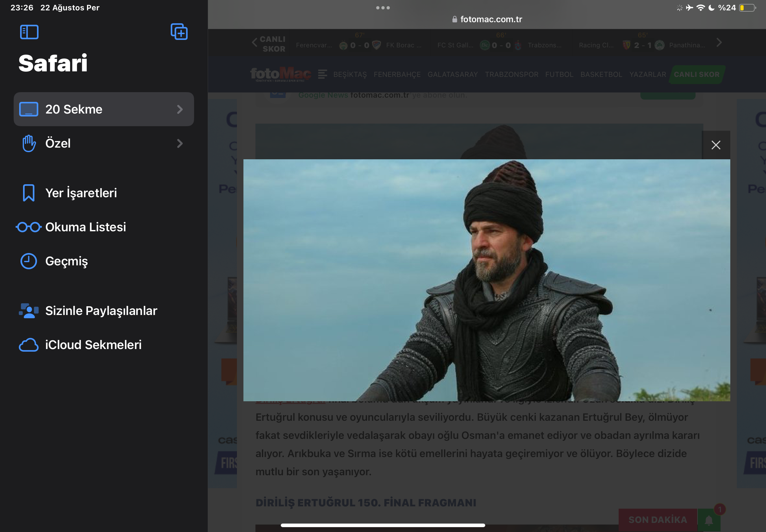Click the glasses icon for Okuma Listesi
The image size is (766, 532).
[x=29, y=227]
